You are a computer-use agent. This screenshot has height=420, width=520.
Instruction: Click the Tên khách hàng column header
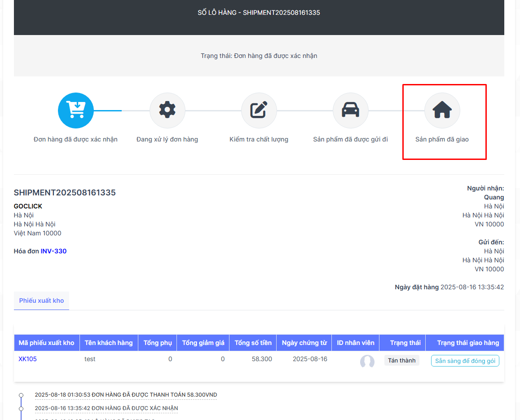pos(109,343)
